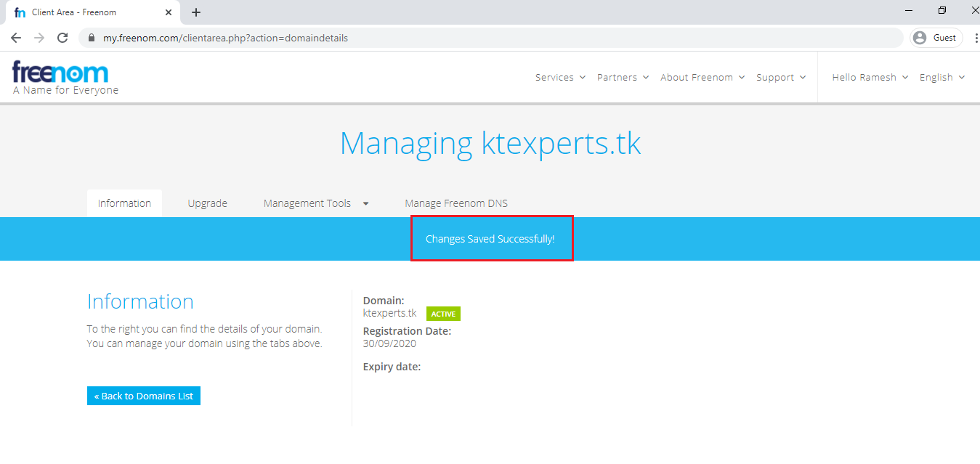This screenshot has height=464, width=980.
Task: Click the ACTIVE status badge
Action: pos(443,314)
